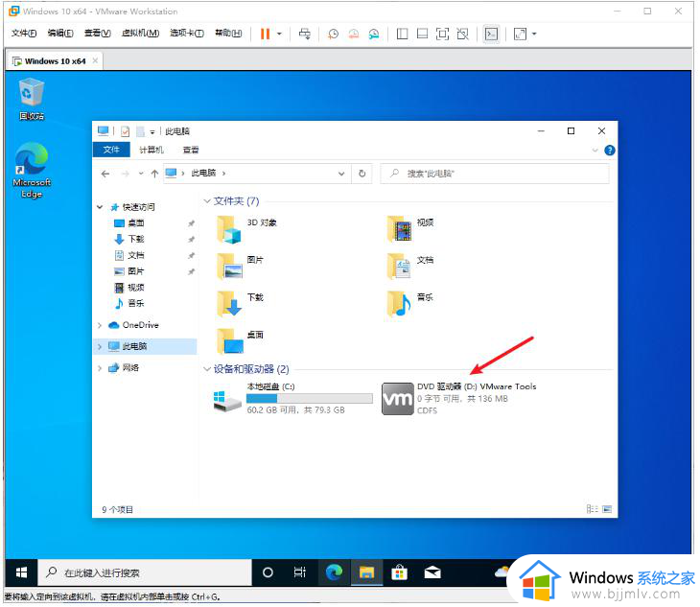This screenshot has width=700, height=607.
Task: Select the 视频 folder in main pane
Action: click(410, 228)
